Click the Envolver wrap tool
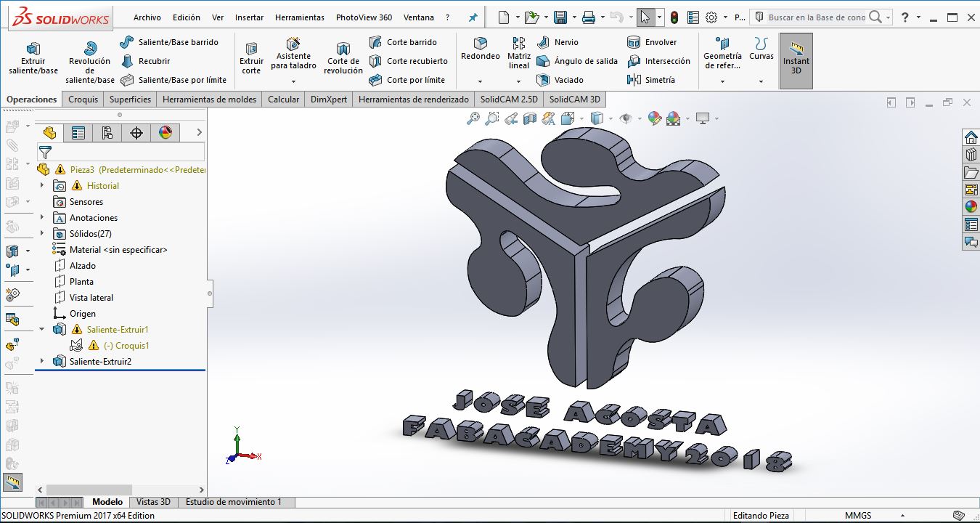 652,42
